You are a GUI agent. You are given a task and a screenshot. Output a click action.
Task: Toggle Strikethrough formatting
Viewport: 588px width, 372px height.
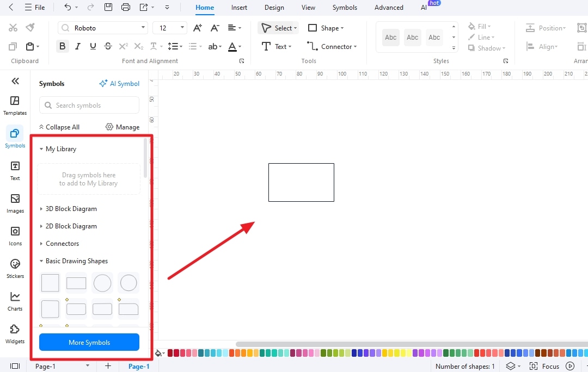(108, 46)
